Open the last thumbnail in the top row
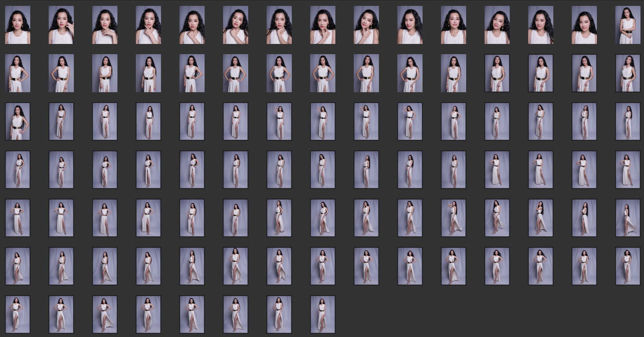 coord(628,25)
